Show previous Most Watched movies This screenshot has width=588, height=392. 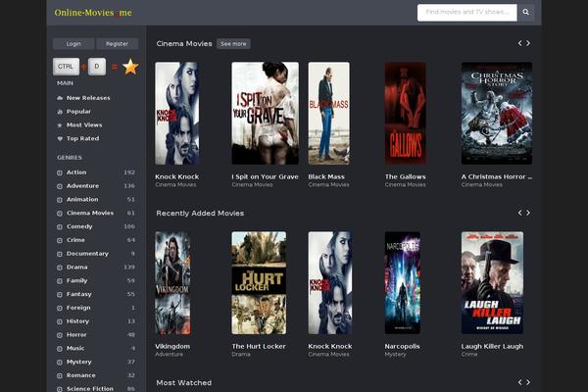click(519, 382)
